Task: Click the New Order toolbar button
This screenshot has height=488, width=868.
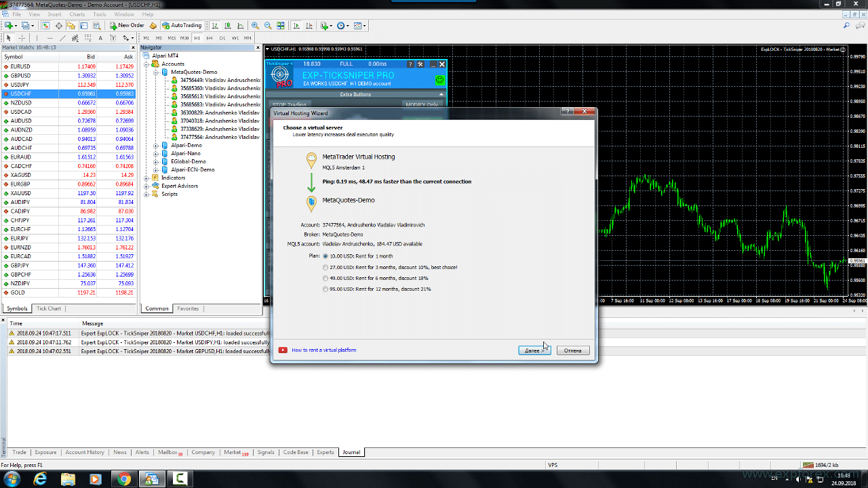Action: coord(127,26)
